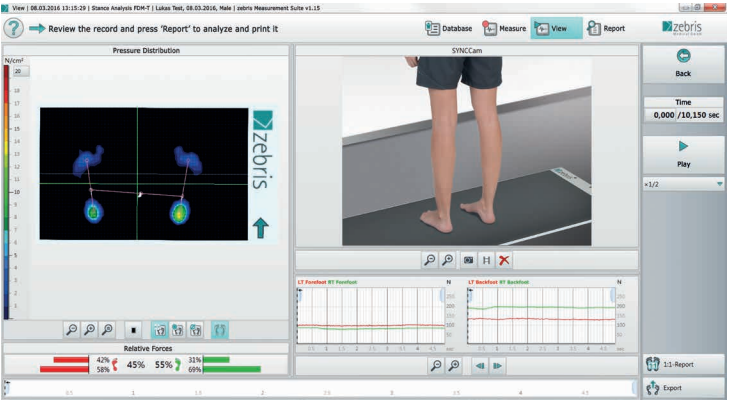Play the recording

[x=683, y=152]
